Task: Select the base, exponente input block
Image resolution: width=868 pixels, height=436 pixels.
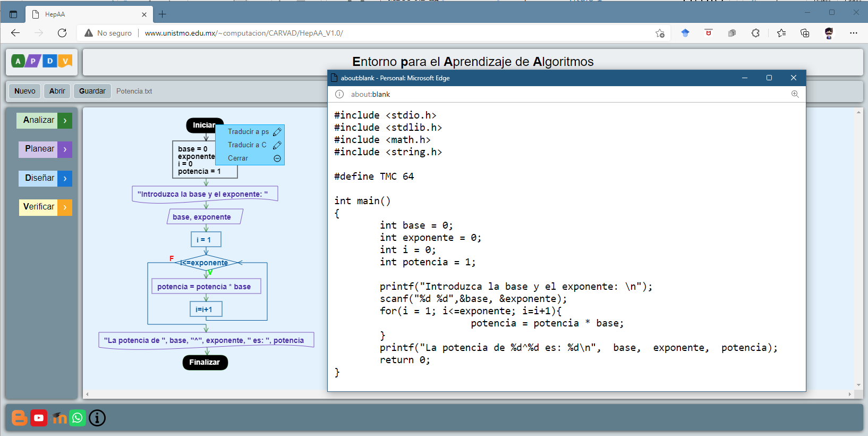Action: pos(205,217)
